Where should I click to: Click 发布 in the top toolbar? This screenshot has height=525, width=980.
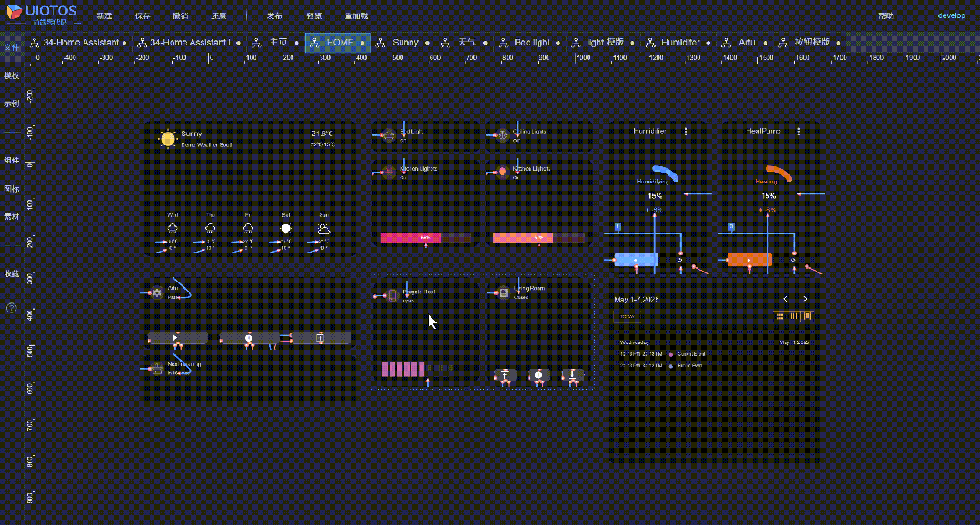pos(274,15)
